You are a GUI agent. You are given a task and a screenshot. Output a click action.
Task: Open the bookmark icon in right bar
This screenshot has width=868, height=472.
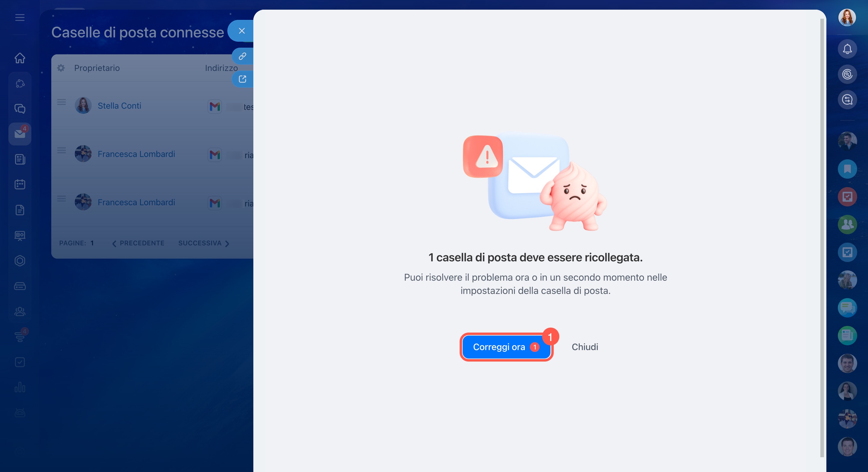click(x=847, y=169)
